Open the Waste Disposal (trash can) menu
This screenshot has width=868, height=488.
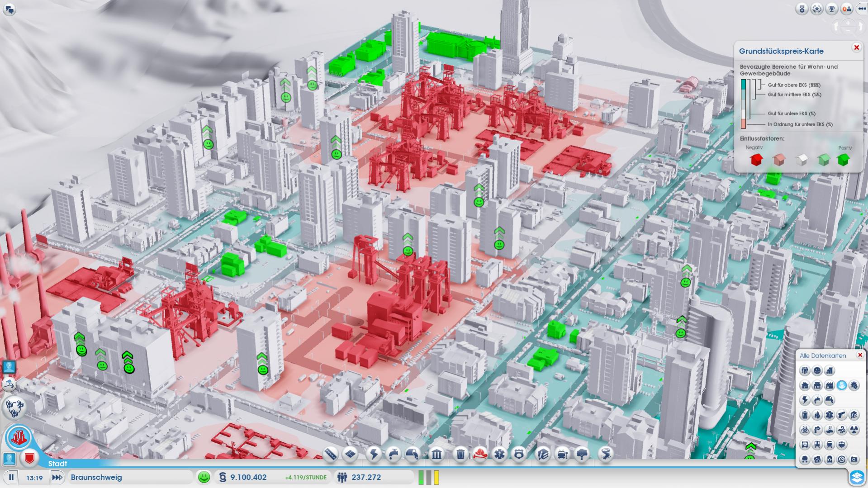(x=460, y=454)
